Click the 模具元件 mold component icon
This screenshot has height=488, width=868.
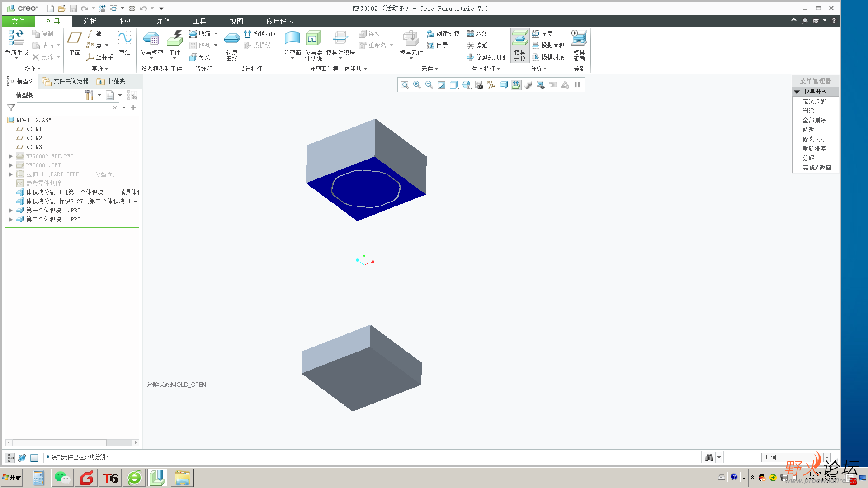[411, 38]
